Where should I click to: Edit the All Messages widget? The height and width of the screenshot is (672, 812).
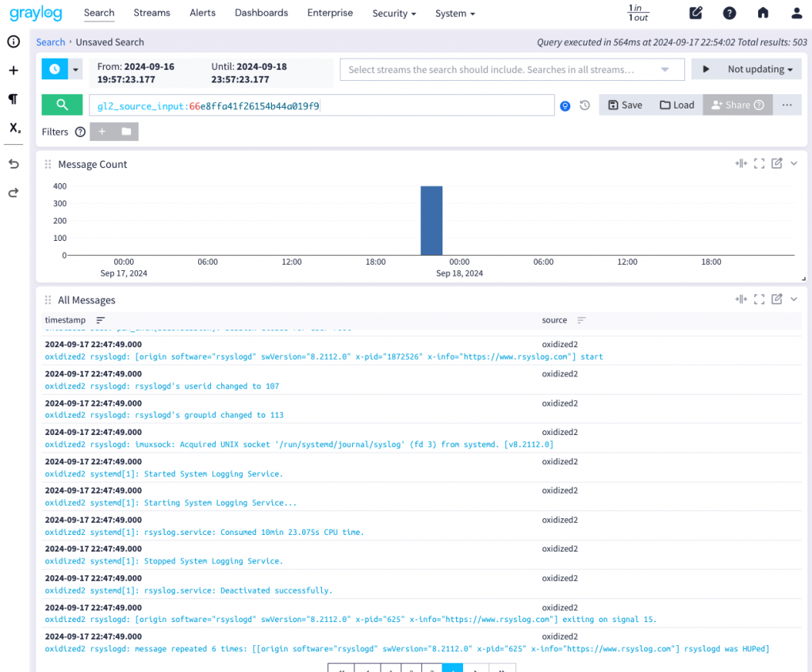pyautogui.click(x=777, y=300)
